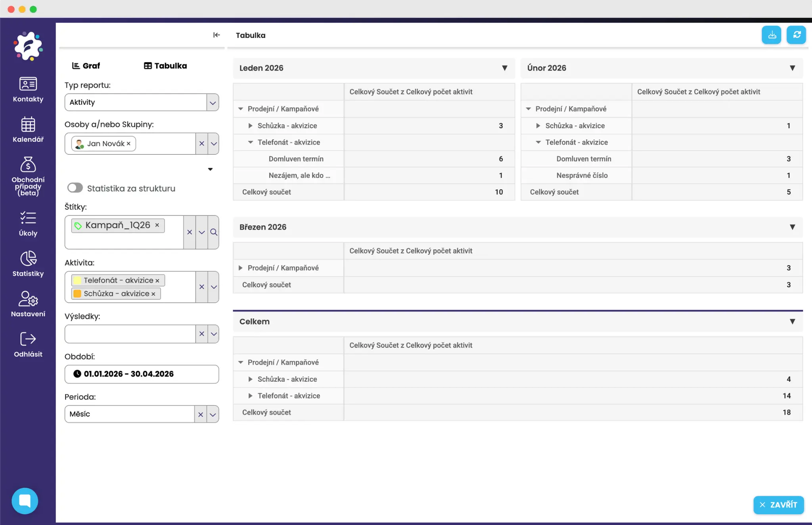Remove the Kampaň_1Q26 tag
The width and height of the screenshot is (812, 525).
pos(157,225)
